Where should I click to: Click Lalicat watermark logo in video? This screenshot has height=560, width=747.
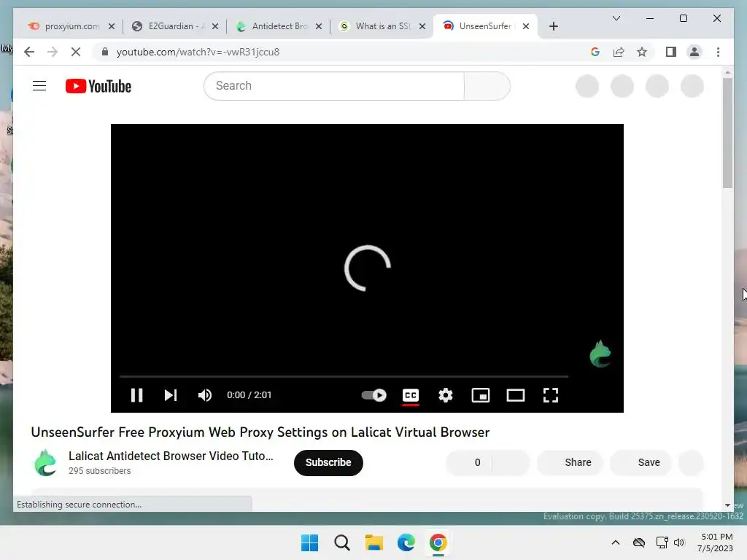point(600,354)
